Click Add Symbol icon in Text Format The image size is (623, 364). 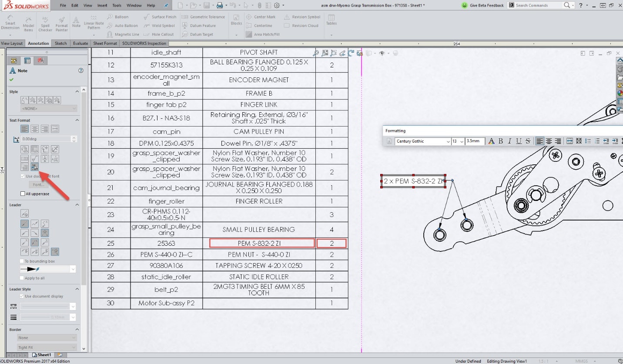(x=45, y=149)
